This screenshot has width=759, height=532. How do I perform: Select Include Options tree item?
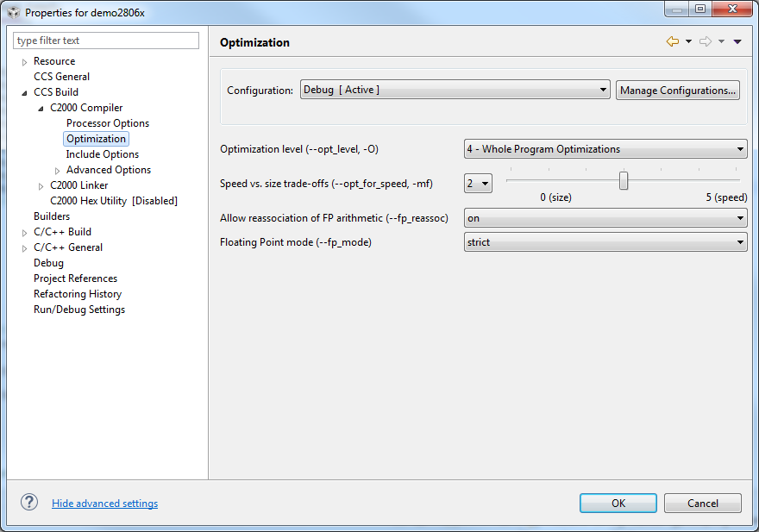coord(102,154)
